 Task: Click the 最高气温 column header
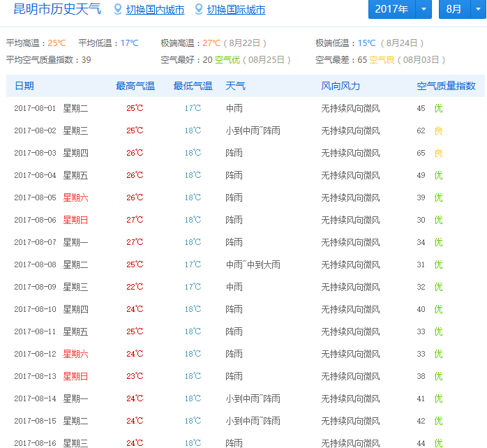point(135,86)
